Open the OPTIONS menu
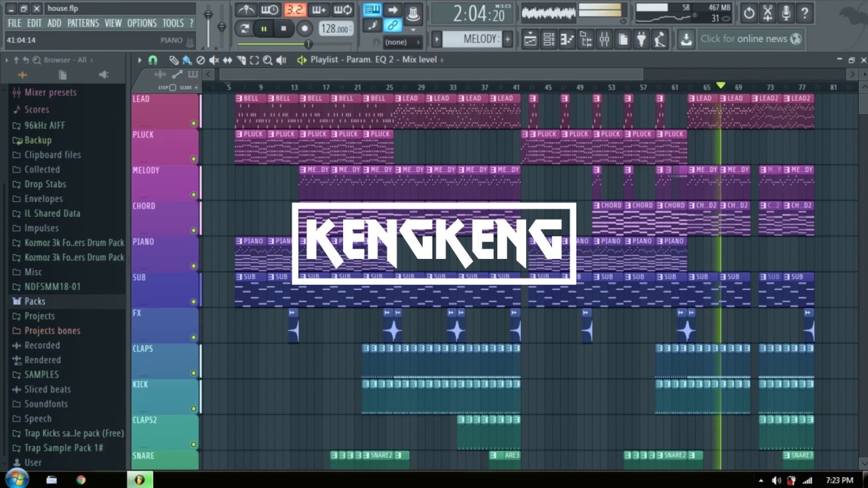 tap(142, 23)
